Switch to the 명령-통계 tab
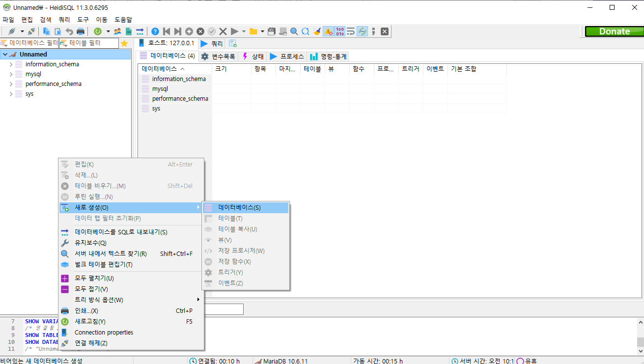This screenshot has height=364, width=644. (x=328, y=56)
